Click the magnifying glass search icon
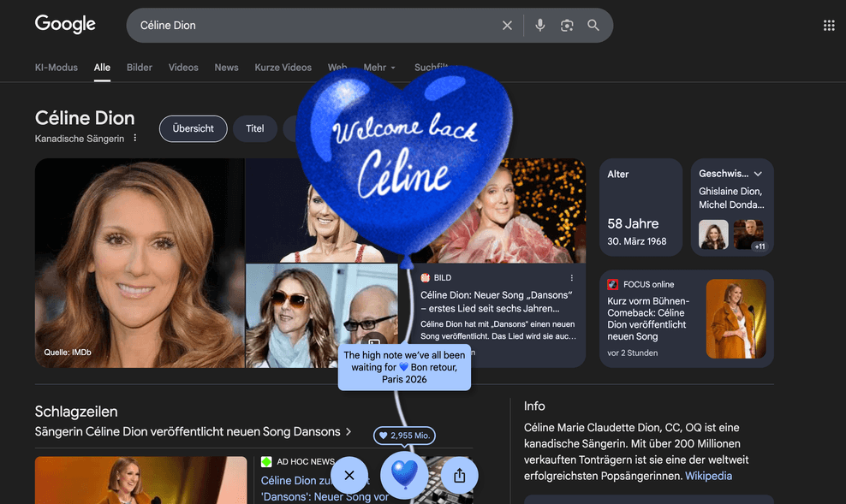The width and height of the screenshot is (846, 504). [x=593, y=25]
